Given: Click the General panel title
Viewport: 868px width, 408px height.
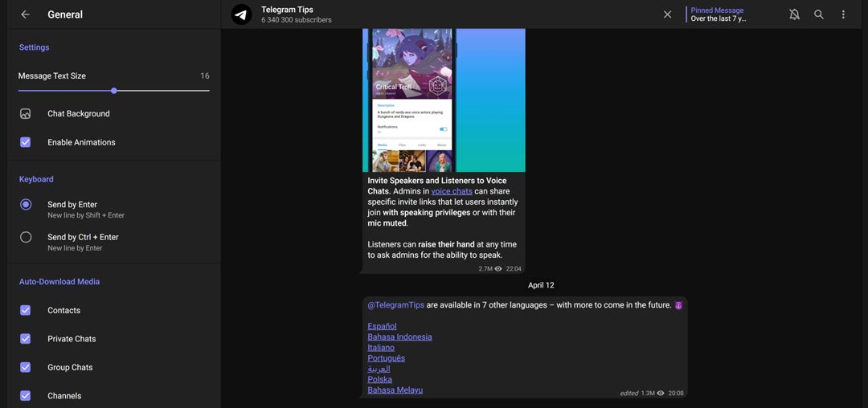Looking at the screenshot, I should pos(65,14).
